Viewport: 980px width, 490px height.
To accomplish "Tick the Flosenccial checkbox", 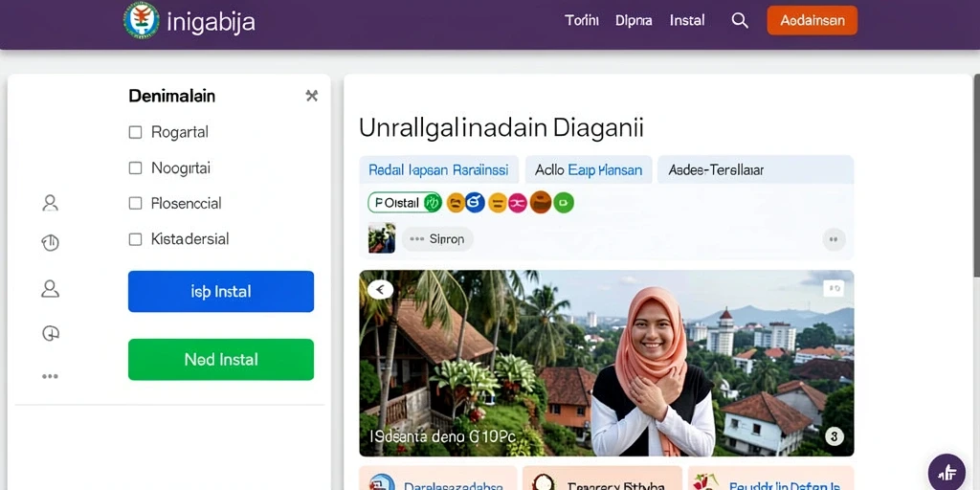I will point(135,203).
